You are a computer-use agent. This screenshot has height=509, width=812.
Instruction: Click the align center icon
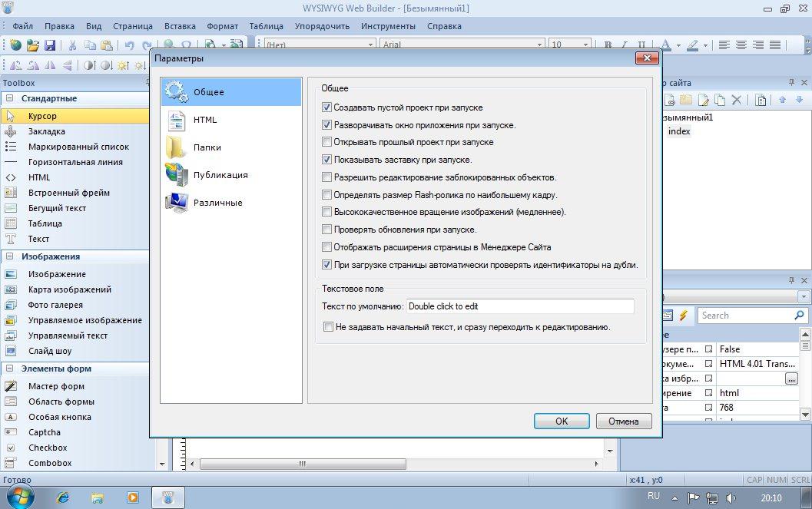pos(741,45)
